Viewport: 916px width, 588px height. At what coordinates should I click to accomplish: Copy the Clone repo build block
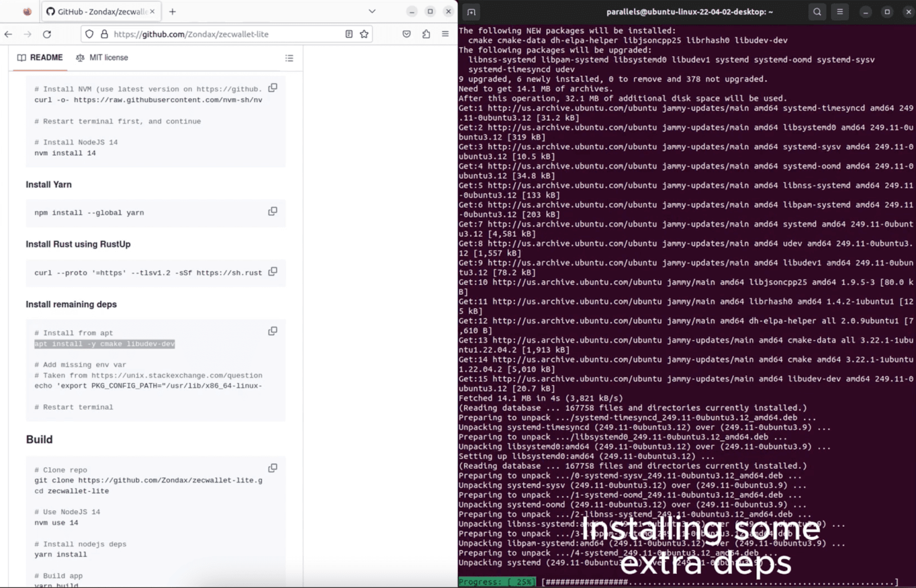[273, 468]
